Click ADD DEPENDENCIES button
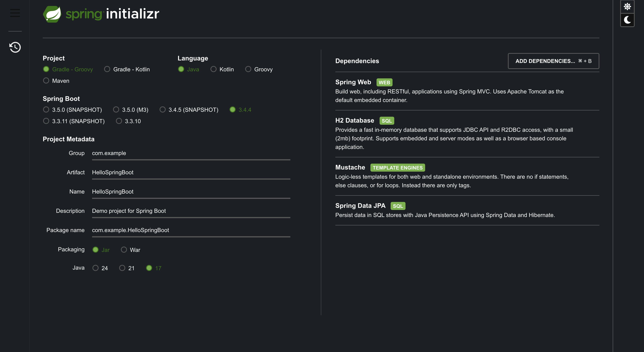Screen dimensions: 644x352 tap(553, 61)
